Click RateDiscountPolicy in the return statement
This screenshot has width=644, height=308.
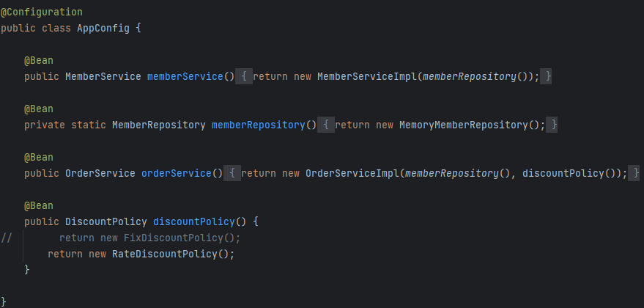[165, 254]
